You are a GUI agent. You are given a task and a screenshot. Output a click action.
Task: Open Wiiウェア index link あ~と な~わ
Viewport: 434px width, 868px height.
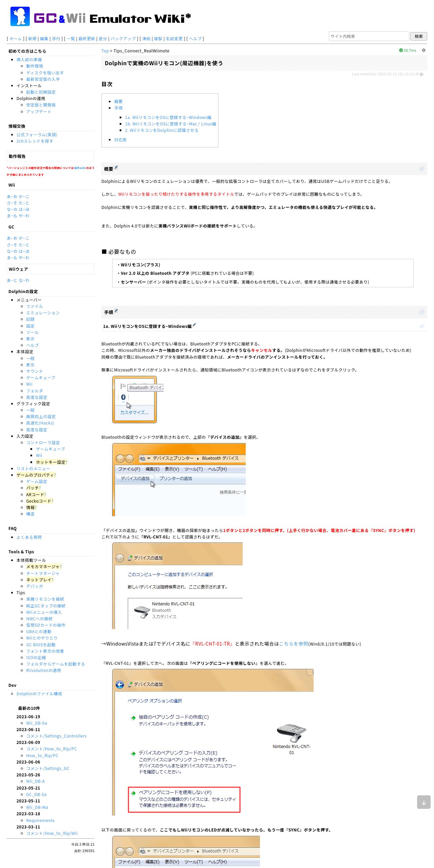click(x=18, y=281)
